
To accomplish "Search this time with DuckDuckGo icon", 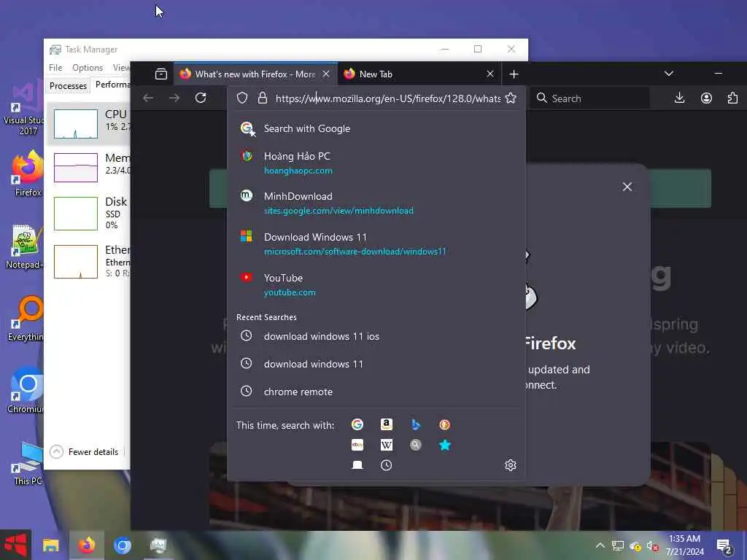I will pyautogui.click(x=444, y=424).
